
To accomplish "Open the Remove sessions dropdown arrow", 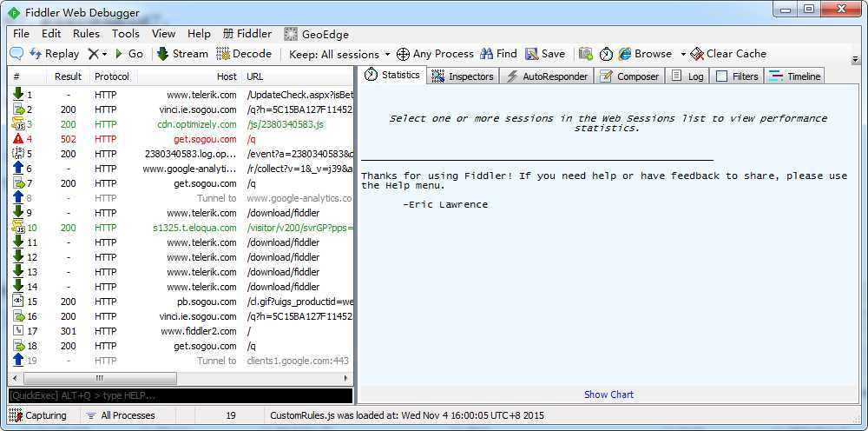I will [x=104, y=54].
